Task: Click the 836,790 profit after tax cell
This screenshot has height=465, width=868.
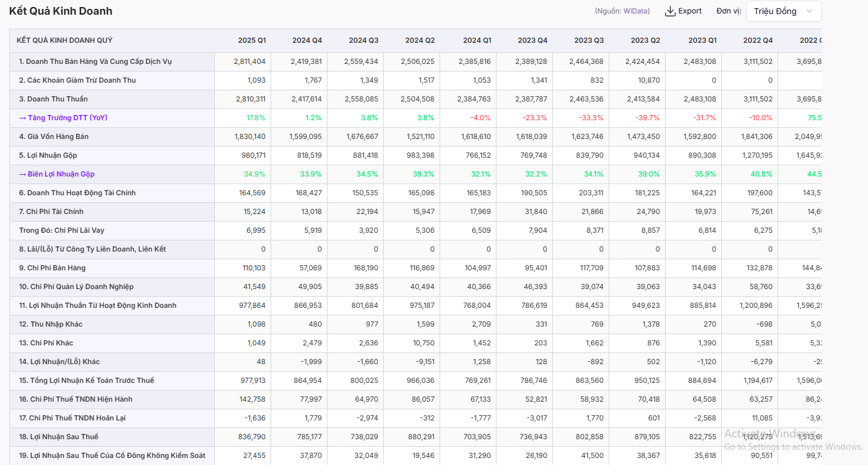Action: (253, 437)
